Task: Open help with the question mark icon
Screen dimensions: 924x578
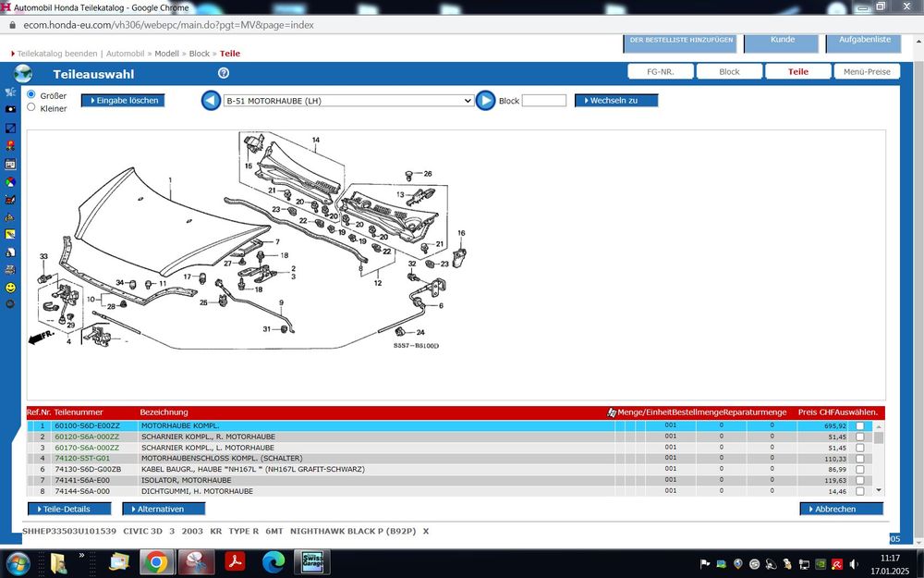Action: [x=224, y=73]
